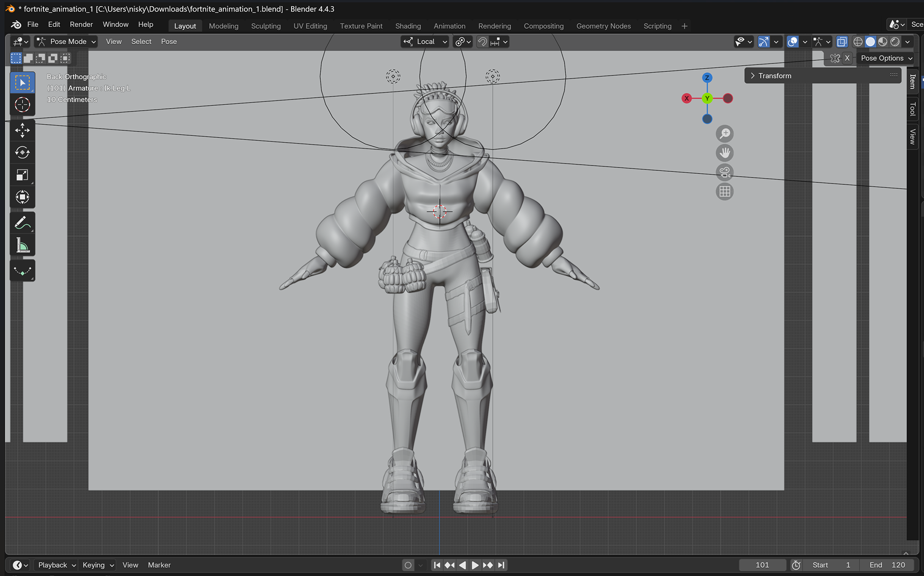924x576 pixels.
Task: Set selection mode to Extend
Action: point(28,58)
